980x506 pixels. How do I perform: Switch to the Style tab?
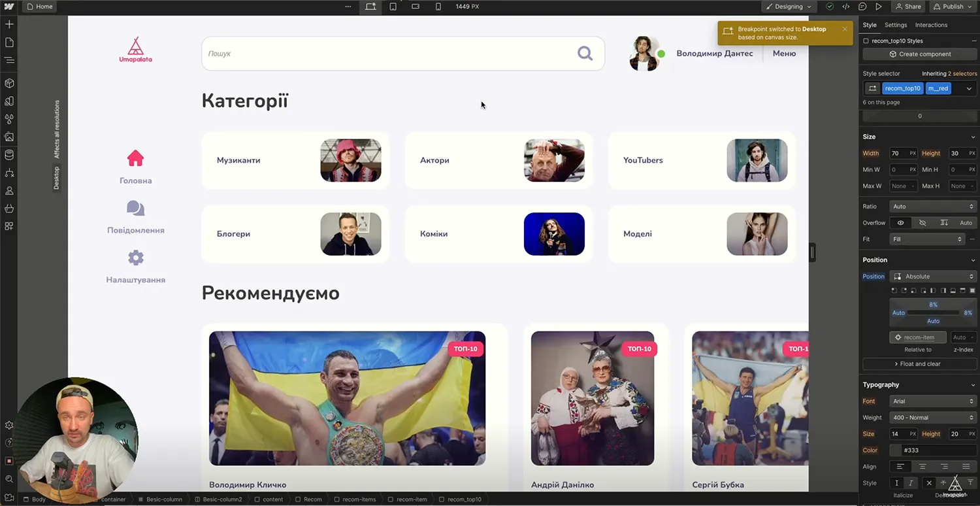(x=869, y=25)
